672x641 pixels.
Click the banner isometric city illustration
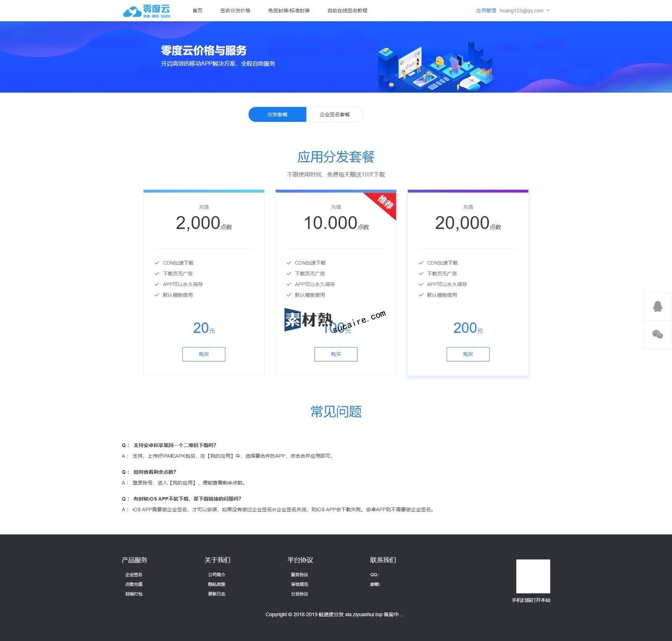435,67
